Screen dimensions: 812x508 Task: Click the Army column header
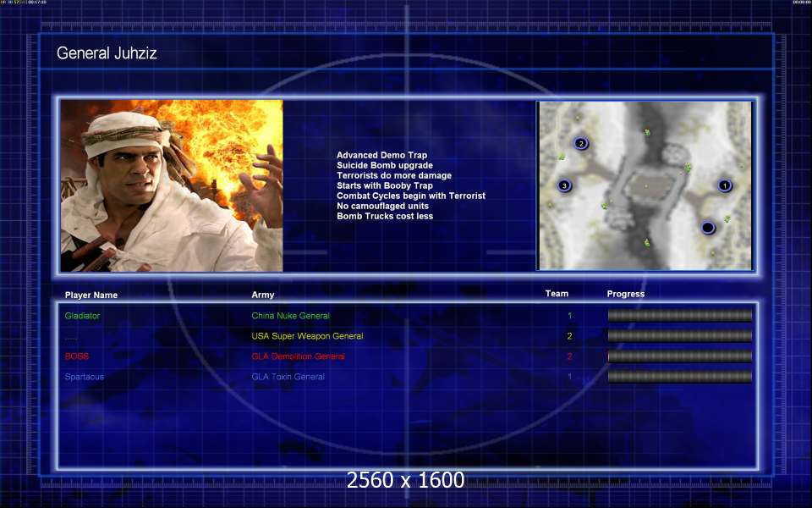(263, 295)
